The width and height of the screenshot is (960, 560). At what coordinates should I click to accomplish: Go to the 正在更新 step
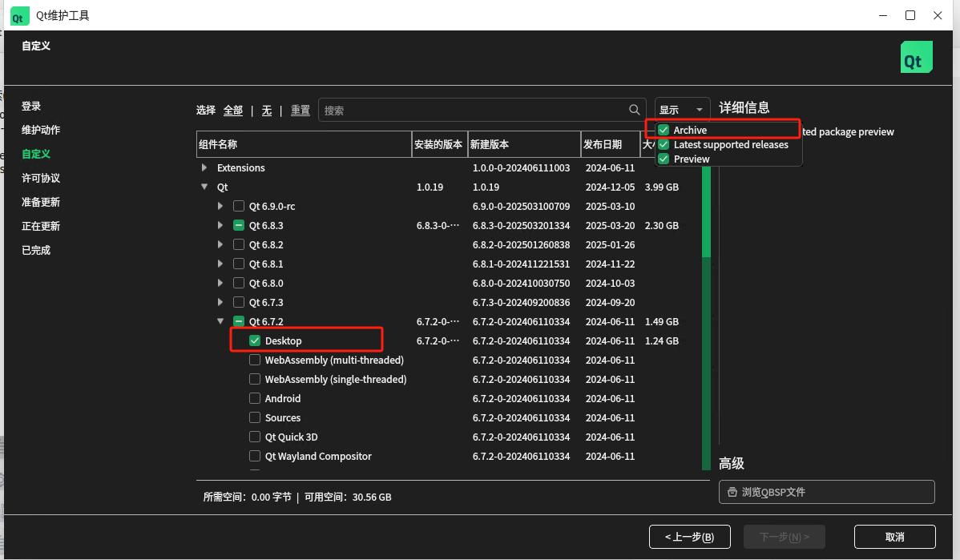click(41, 226)
